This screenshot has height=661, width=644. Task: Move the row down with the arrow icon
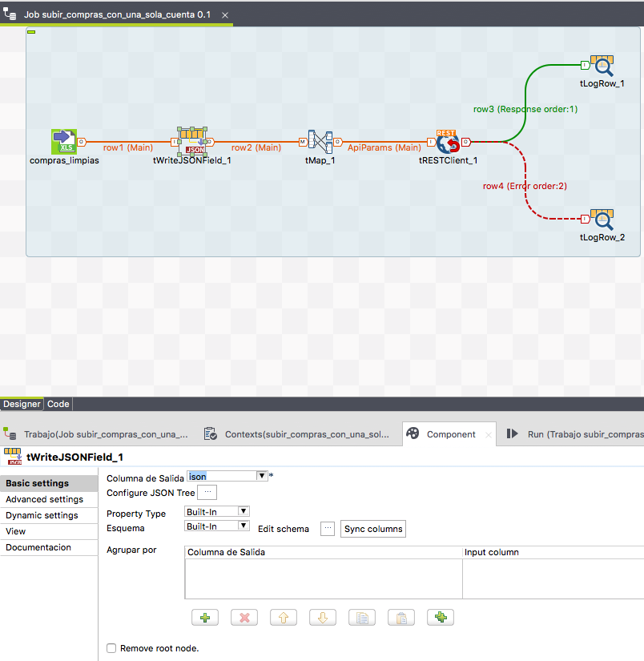click(x=323, y=618)
